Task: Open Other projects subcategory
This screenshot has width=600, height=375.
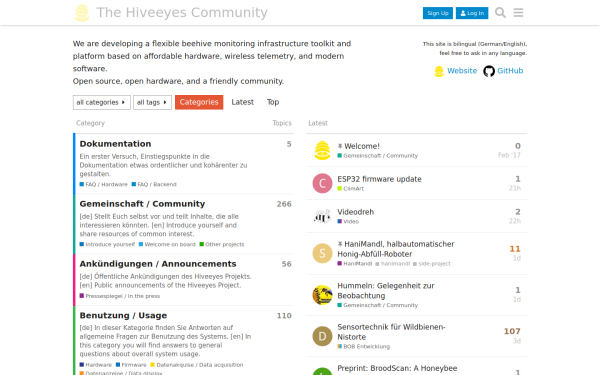Action: pos(222,245)
